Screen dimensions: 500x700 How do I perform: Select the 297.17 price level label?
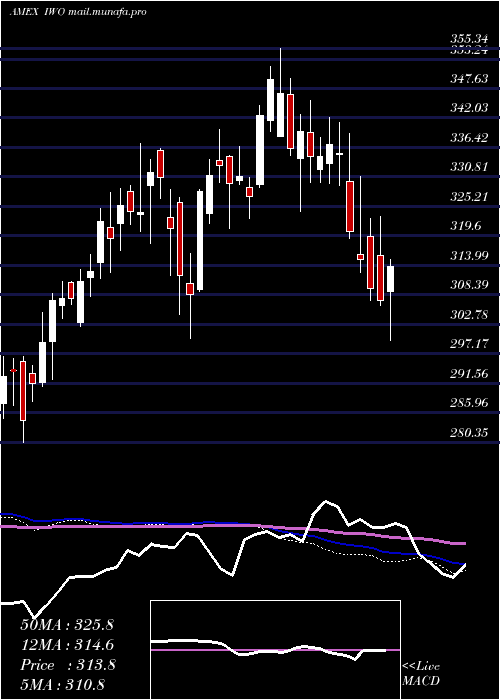pos(469,344)
